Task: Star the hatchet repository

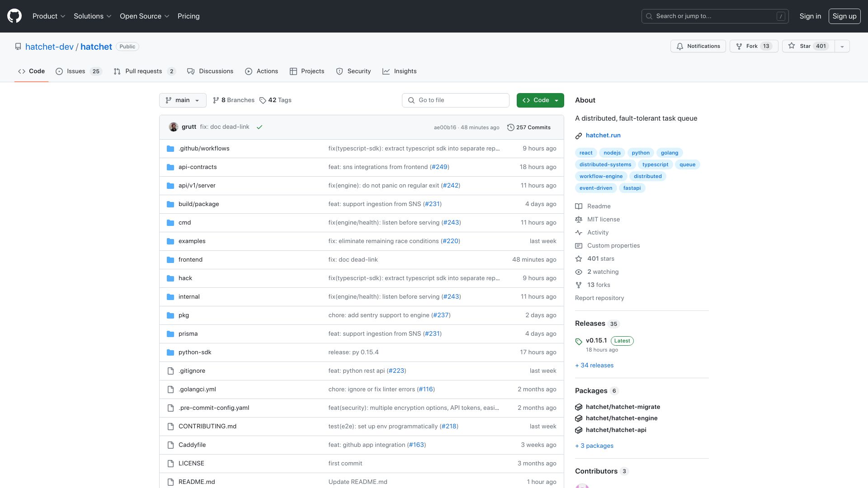Action: click(808, 46)
